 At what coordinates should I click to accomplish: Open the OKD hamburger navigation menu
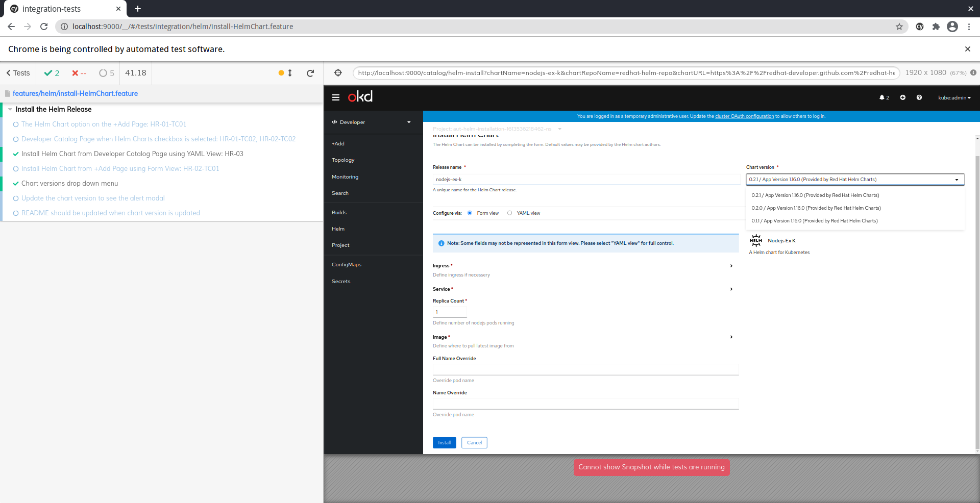point(336,97)
